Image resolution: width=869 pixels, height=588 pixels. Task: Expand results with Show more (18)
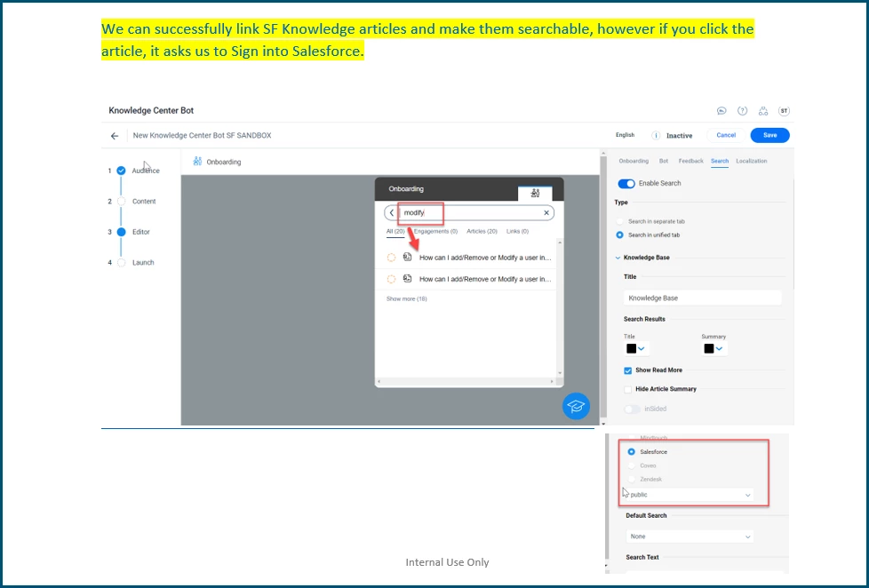click(406, 298)
